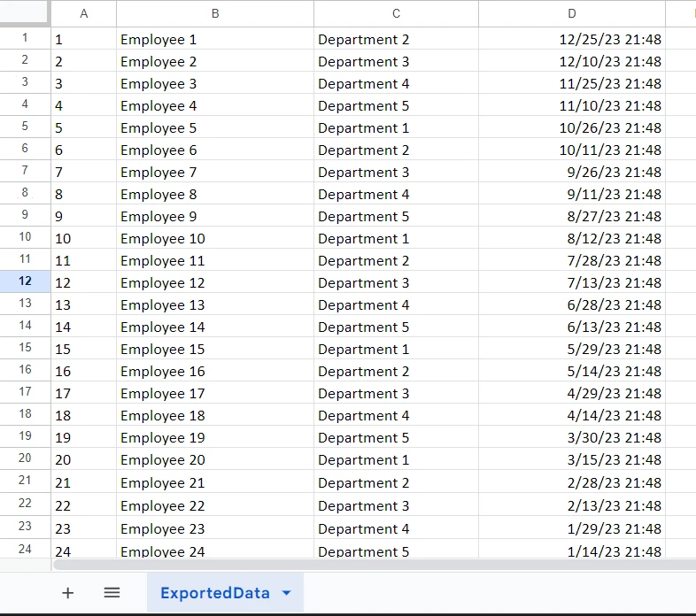Click the horizontal scrollbar
Image resolution: width=696 pixels, height=616 pixels.
coord(354,564)
